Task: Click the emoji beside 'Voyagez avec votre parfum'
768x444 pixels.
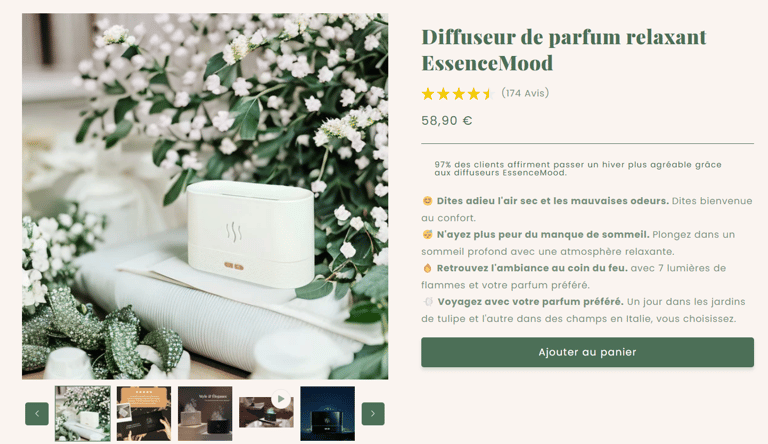Action: pos(428,301)
